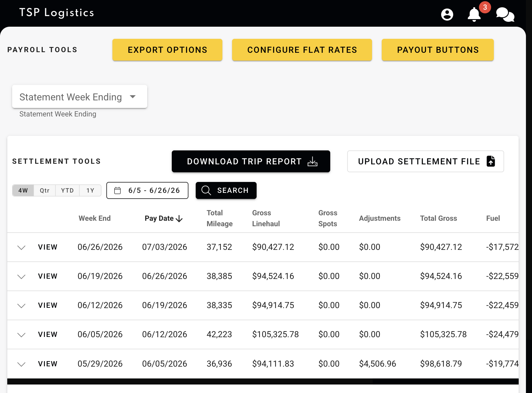Open notifications bell with 3 alerts
This screenshot has height=393, width=532.
[x=474, y=14]
